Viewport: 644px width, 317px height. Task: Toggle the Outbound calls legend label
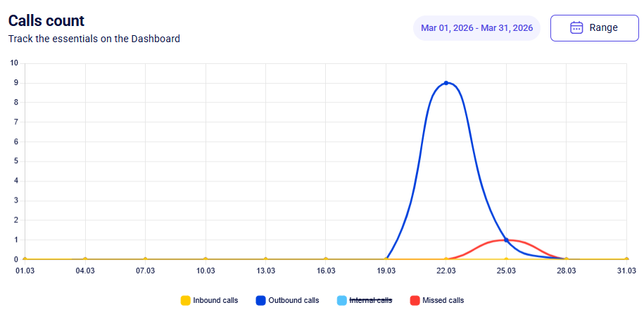point(293,300)
